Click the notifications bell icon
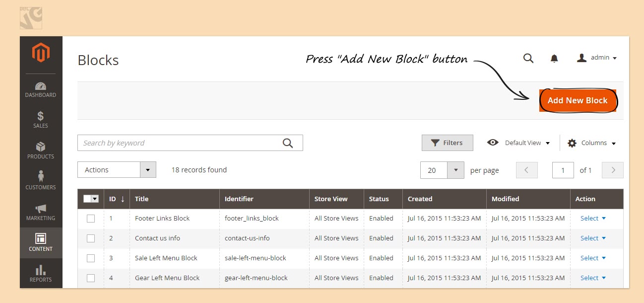The image size is (644, 303). click(554, 59)
